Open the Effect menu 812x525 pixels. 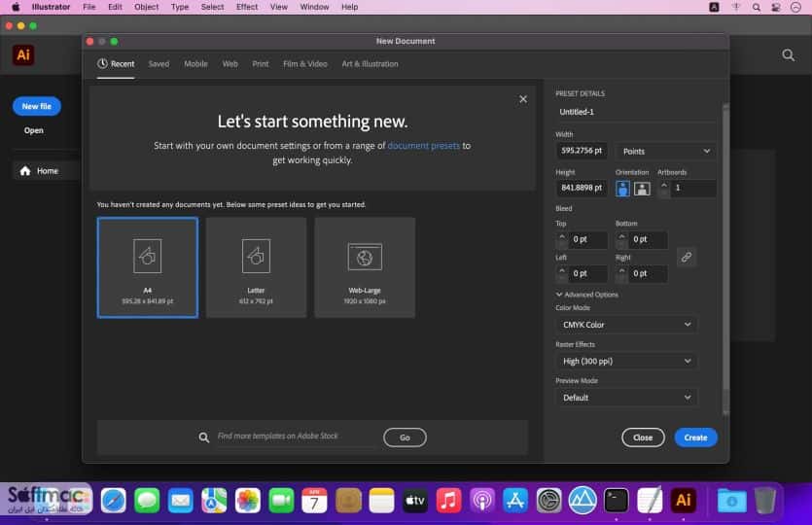click(247, 7)
